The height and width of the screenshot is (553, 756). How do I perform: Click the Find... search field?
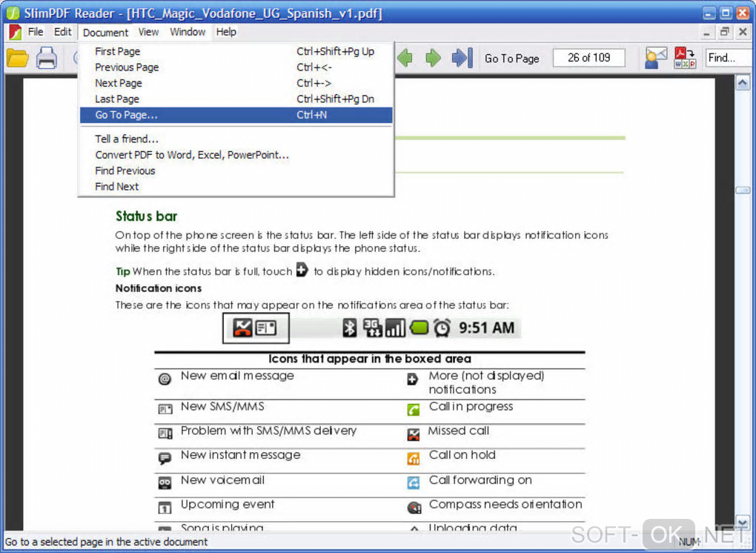tap(729, 58)
